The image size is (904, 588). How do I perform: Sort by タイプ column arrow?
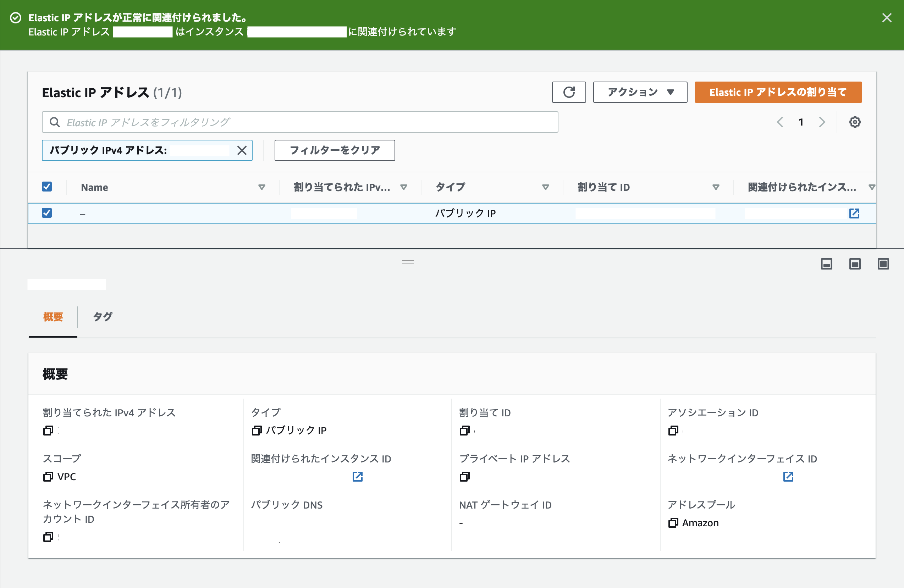click(x=545, y=187)
